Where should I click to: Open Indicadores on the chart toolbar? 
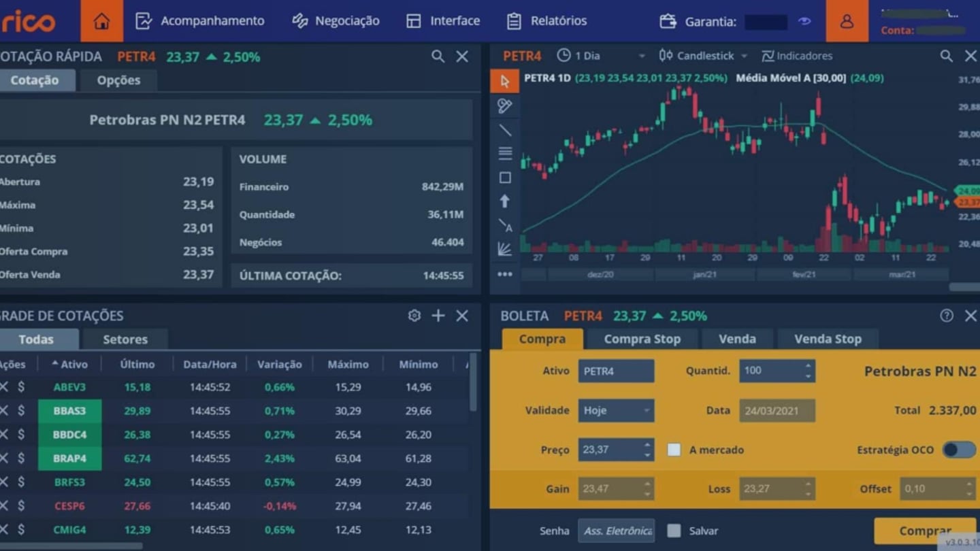tap(796, 56)
